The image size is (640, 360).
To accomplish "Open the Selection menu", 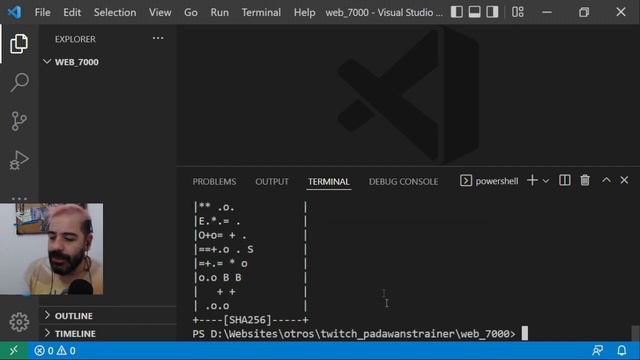I will 115,12.
